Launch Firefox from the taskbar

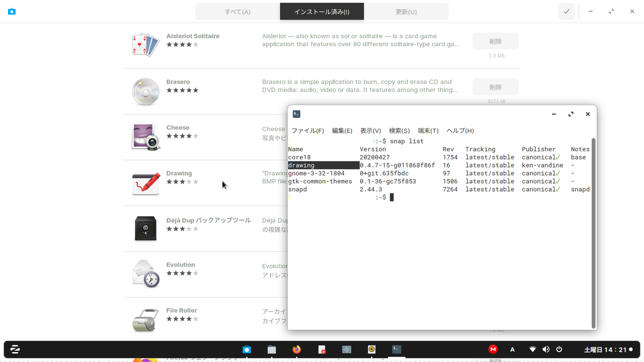[297, 349]
